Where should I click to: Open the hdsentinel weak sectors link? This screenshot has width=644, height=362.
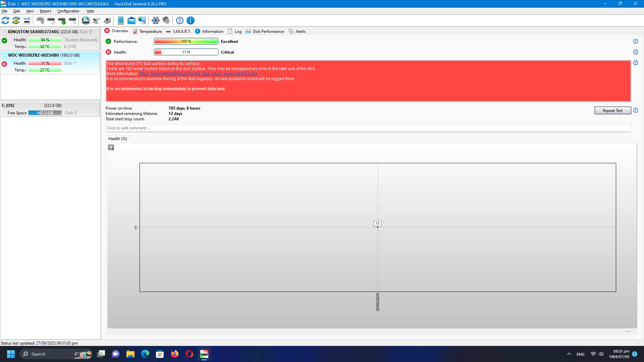pos(198,74)
